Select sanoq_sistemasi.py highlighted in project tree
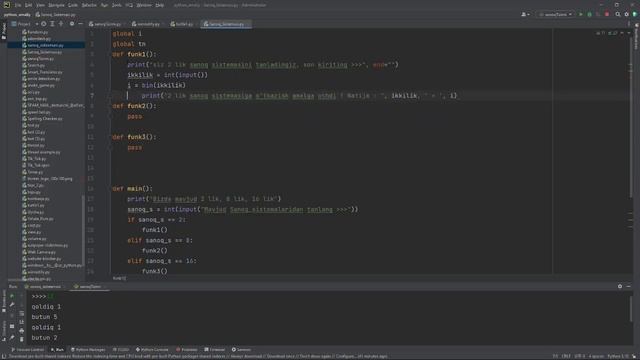Image resolution: width=640 pixels, height=360 pixels. point(46,45)
